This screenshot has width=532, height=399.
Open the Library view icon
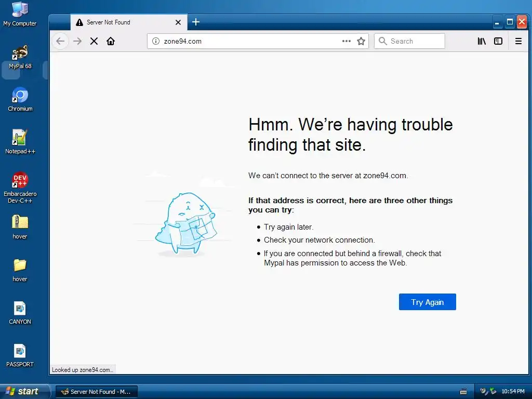click(482, 41)
